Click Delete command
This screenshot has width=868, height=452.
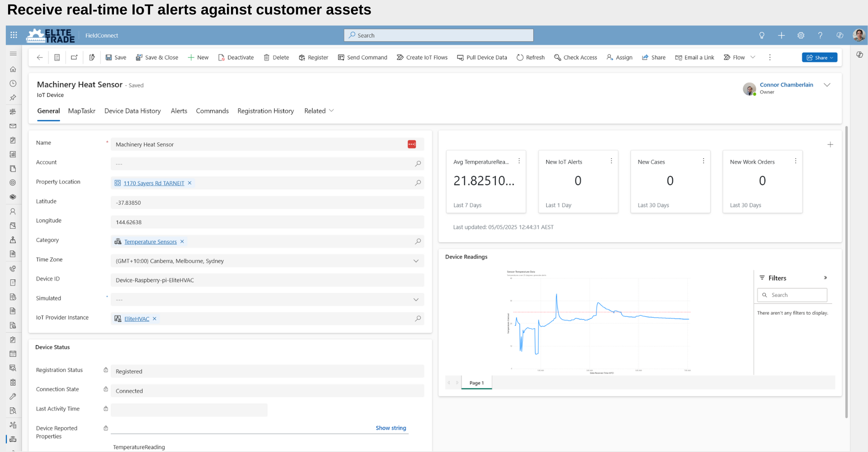pyautogui.click(x=276, y=57)
